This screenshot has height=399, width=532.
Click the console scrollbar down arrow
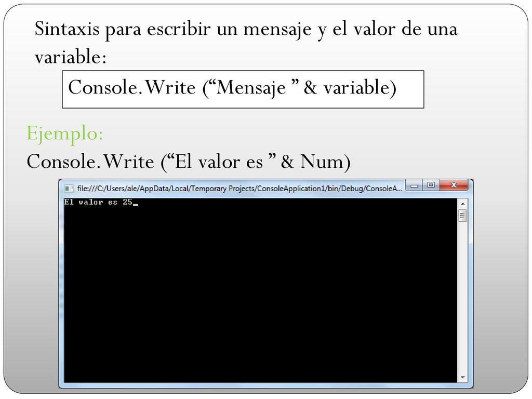462,377
